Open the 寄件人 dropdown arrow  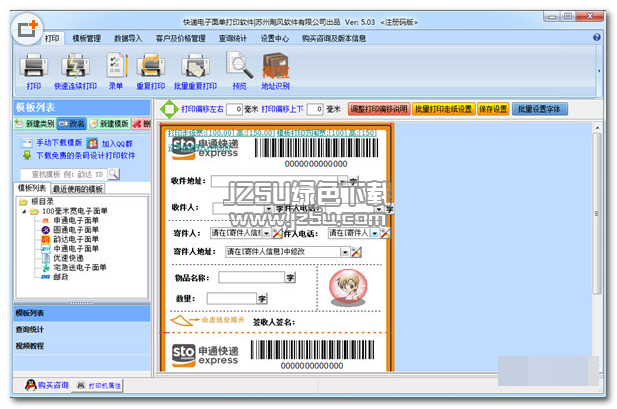pyautogui.click(x=266, y=233)
